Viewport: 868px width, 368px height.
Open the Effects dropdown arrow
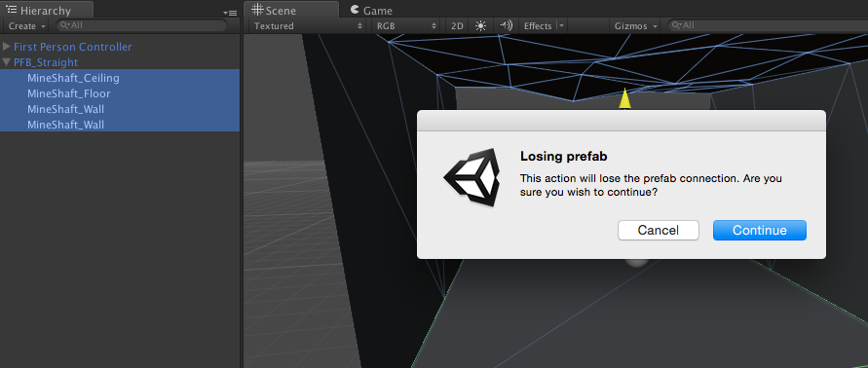[561, 26]
